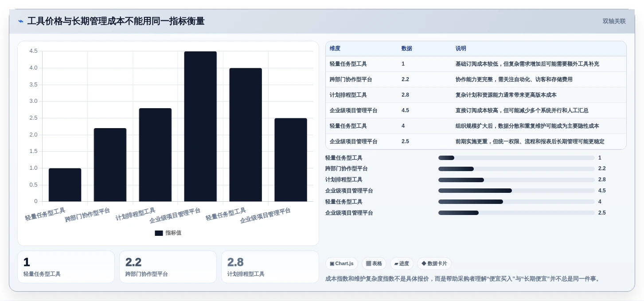
Task: Click the cell 前期实施更重，但统一权限、流程和报表后长期管理可能更稳定
Action: tap(530, 141)
